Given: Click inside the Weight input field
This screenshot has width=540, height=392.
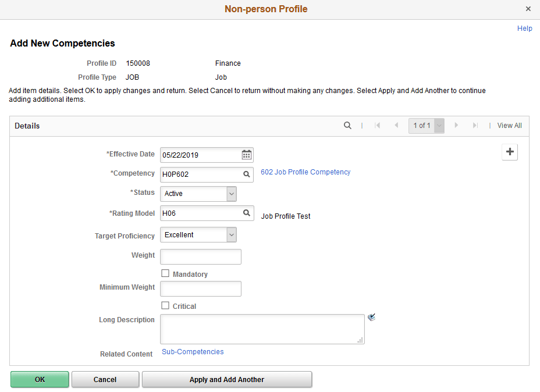Looking at the screenshot, I should 200,256.
